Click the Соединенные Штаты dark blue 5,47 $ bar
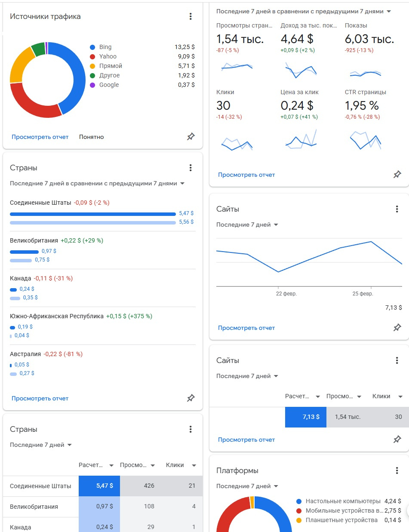Image resolution: width=409 pixels, height=532 pixels. click(x=93, y=214)
